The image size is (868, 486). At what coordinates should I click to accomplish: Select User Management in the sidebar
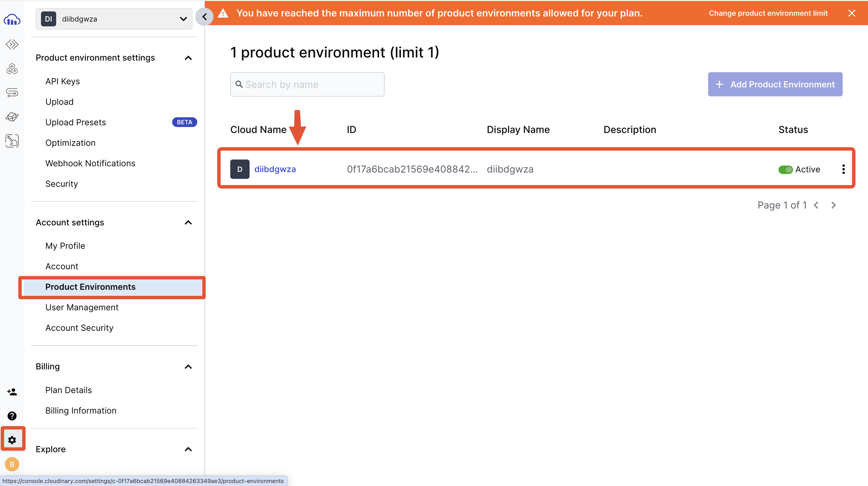click(82, 307)
